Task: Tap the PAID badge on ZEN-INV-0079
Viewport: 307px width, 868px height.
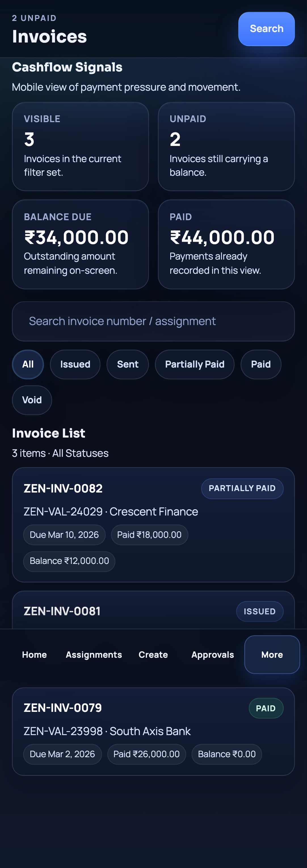Action: point(266,708)
